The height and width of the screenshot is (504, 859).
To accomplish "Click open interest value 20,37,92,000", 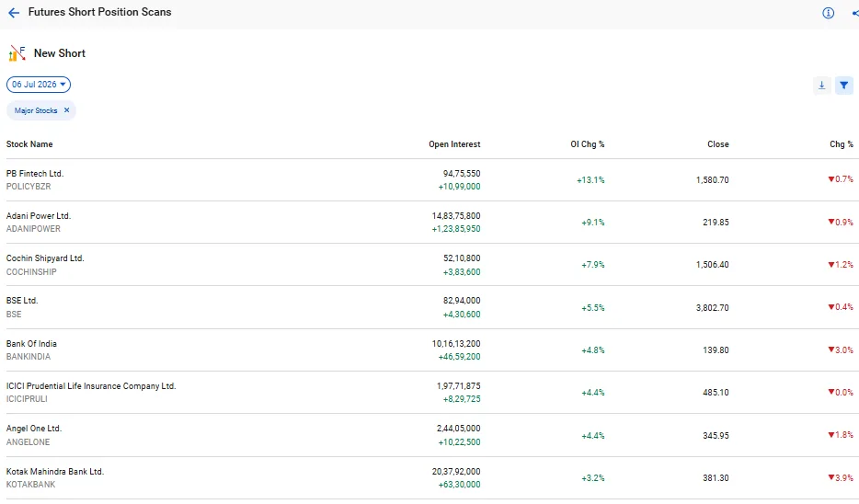I will tap(456, 471).
